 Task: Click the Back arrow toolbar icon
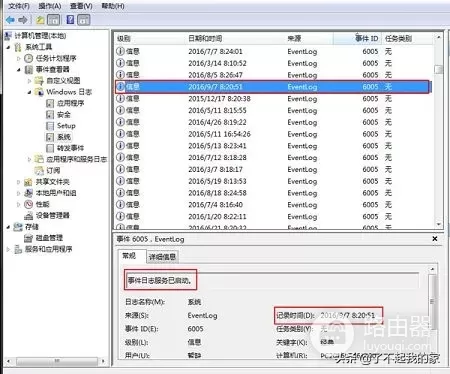(10, 20)
